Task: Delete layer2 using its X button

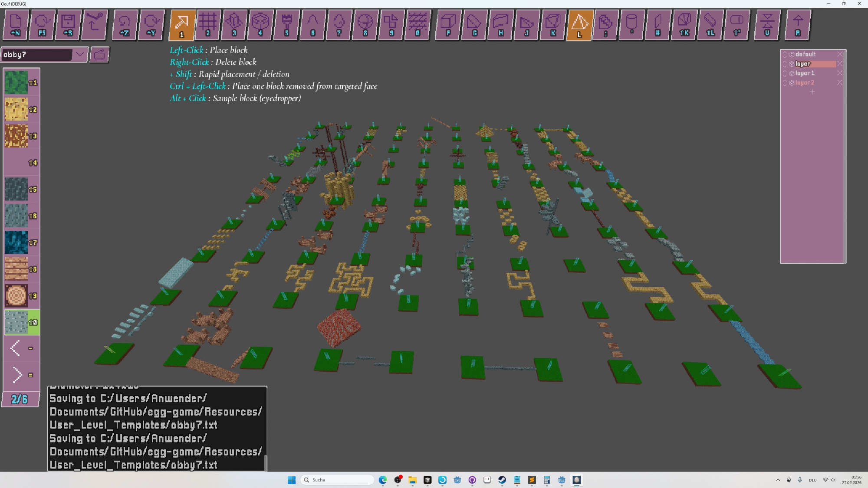Action: [839, 83]
